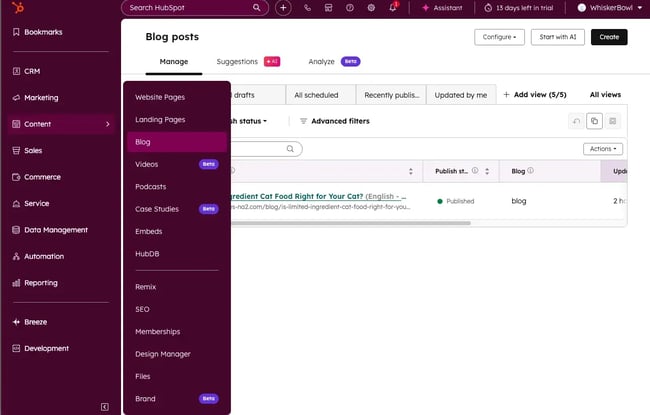650x415 pixels.
Task: Select Podcasts in the Content menu
Action: click(177, 187)
